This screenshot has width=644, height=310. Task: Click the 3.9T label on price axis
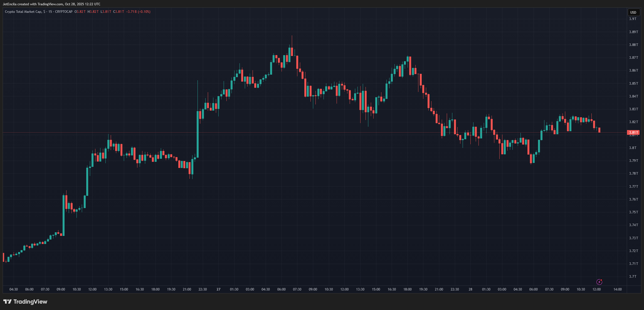633,19
